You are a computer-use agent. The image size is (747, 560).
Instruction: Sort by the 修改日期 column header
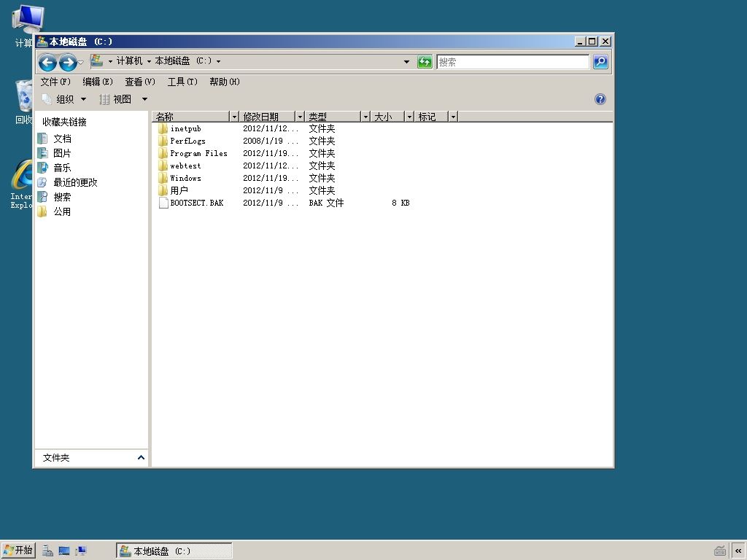tap(267, 117)
